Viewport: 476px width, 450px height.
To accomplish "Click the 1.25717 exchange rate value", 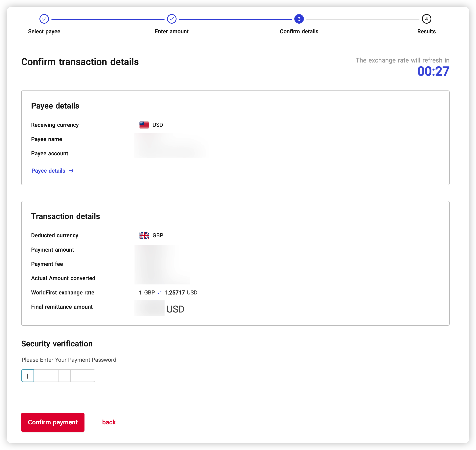I will pos(175,293).
